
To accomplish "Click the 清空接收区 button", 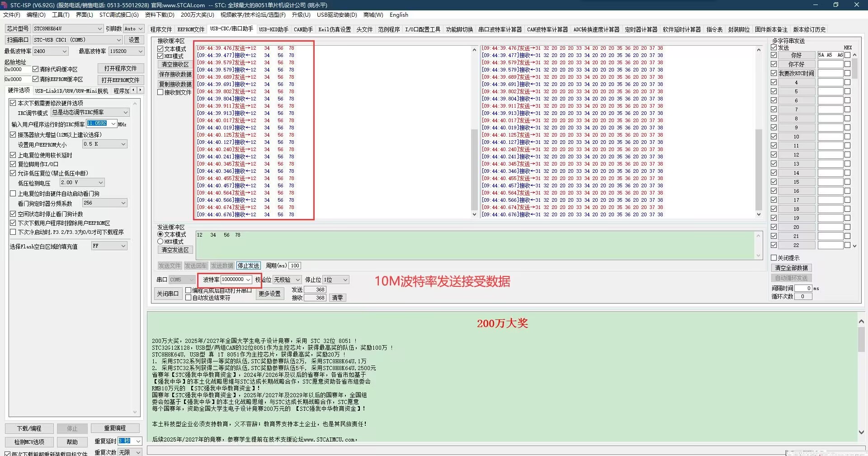I will [175, 64].
